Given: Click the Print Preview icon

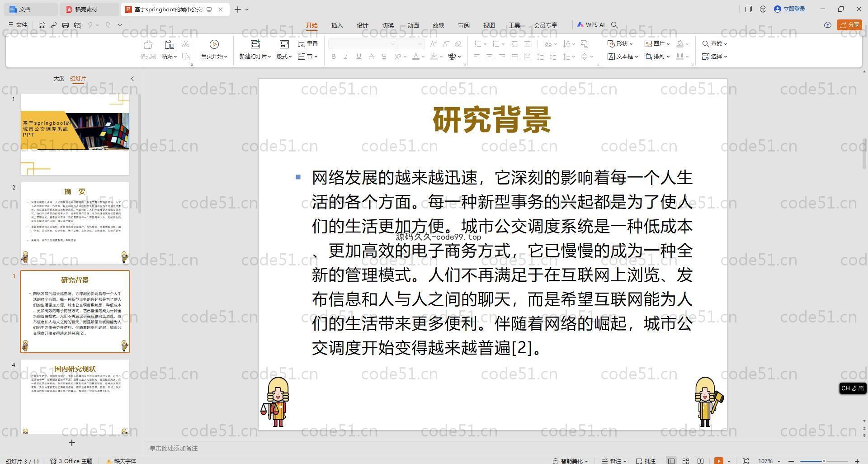Looking at the screenshot, I should click(x=77, y=25).
